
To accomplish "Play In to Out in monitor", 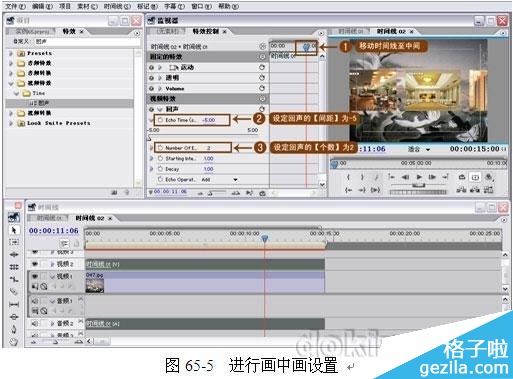I will [x=376, y=190].
